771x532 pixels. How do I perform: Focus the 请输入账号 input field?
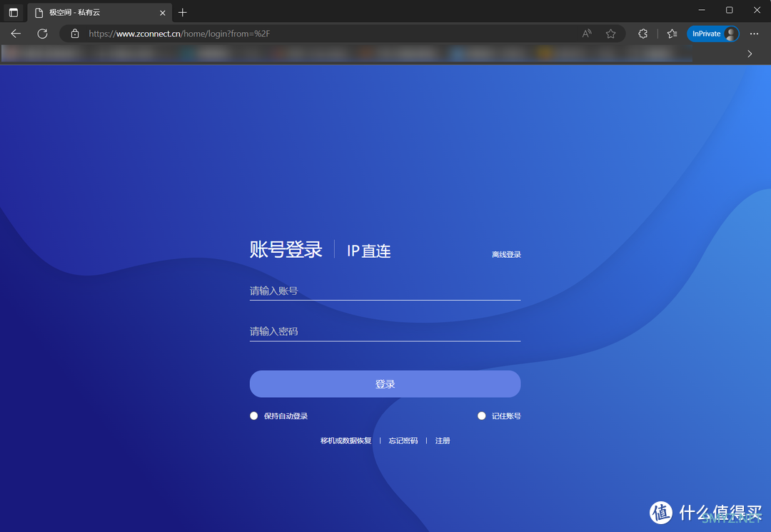pos(385,291)
